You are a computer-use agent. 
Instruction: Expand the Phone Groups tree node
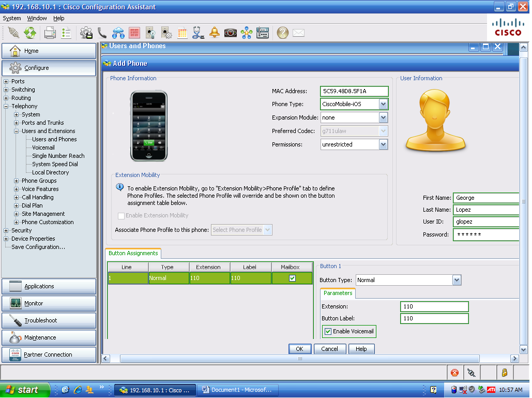tap(17, 181)
